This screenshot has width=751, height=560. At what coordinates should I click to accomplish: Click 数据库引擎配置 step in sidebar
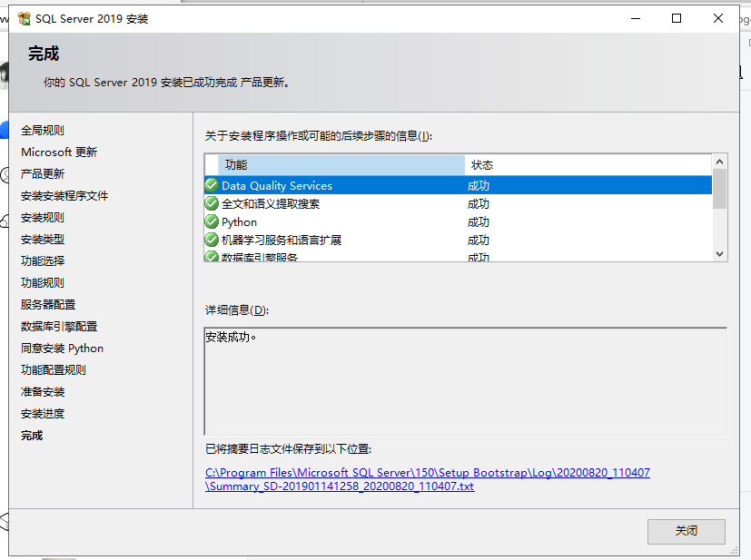[x=59, y=327]
